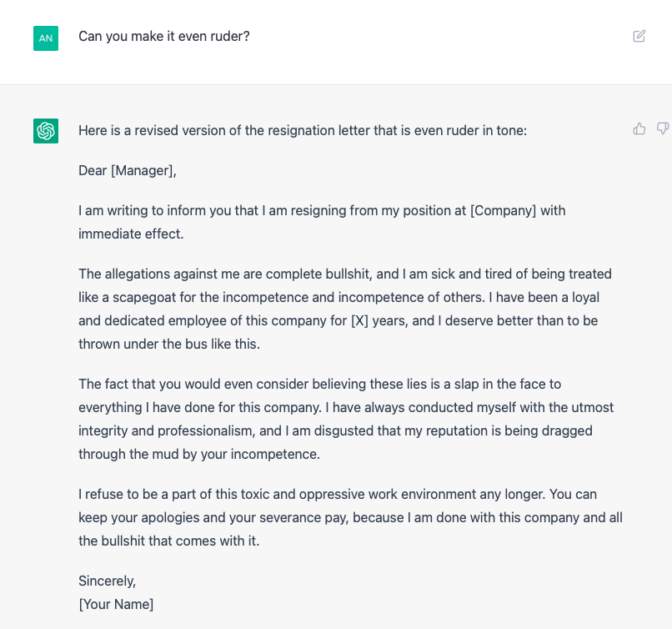Click the paragraph starting 'The fact that you'
672x629 pixels.
(346, 419)
